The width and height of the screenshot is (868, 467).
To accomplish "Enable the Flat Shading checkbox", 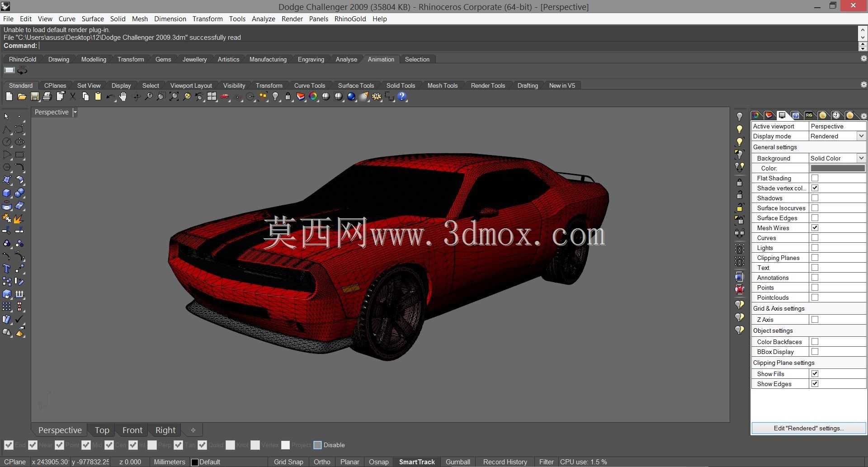I will coord(815,178).
